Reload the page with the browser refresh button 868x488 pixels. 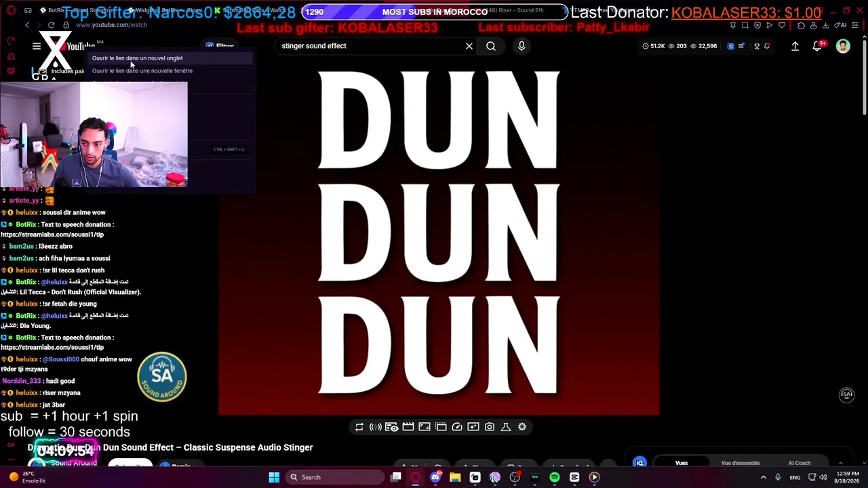coord(51,25)
